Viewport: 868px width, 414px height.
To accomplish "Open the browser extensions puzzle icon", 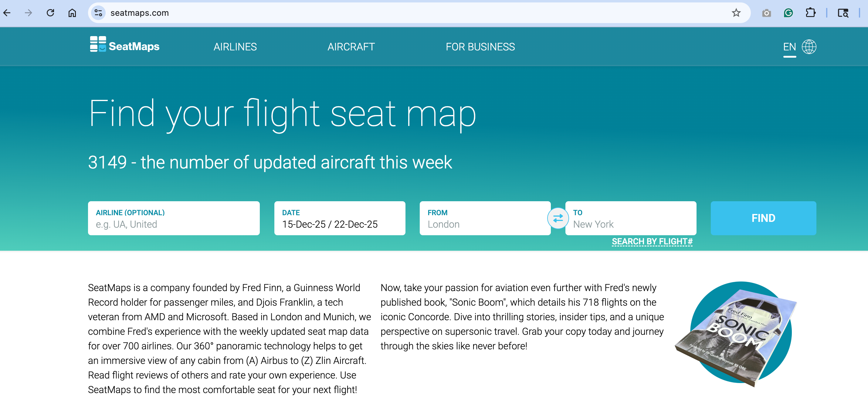I will click(x=811, y=13).
